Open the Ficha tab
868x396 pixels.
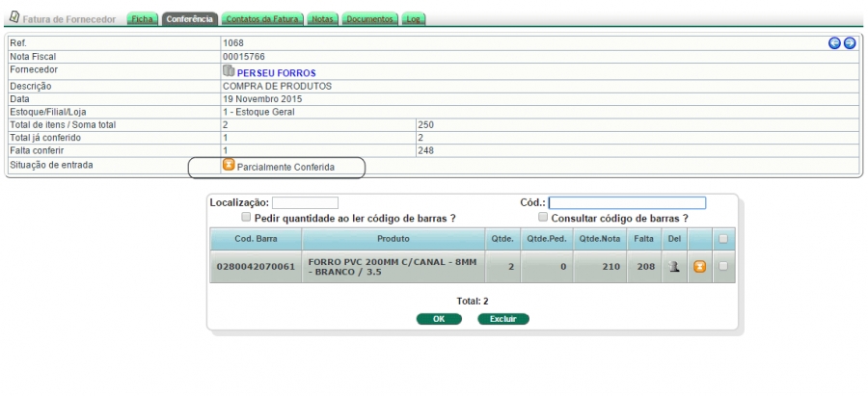pyautogui.click(x=143, y=19)
